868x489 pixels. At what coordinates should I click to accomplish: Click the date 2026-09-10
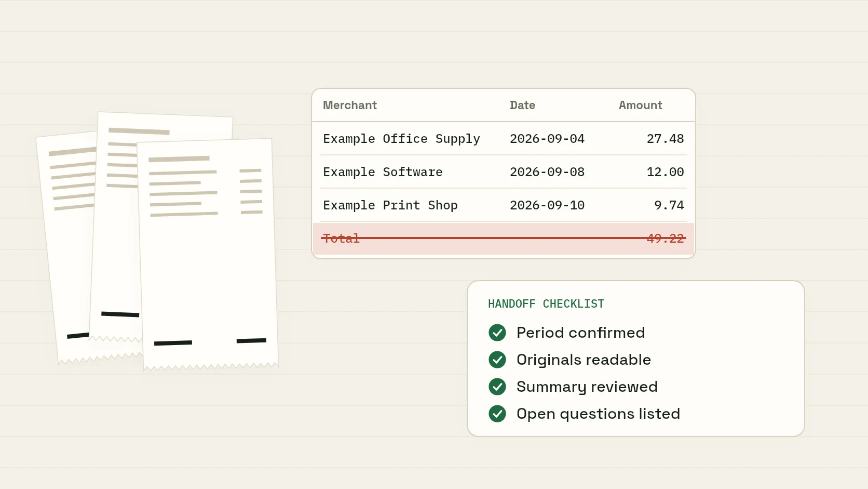tap(547, 205)
